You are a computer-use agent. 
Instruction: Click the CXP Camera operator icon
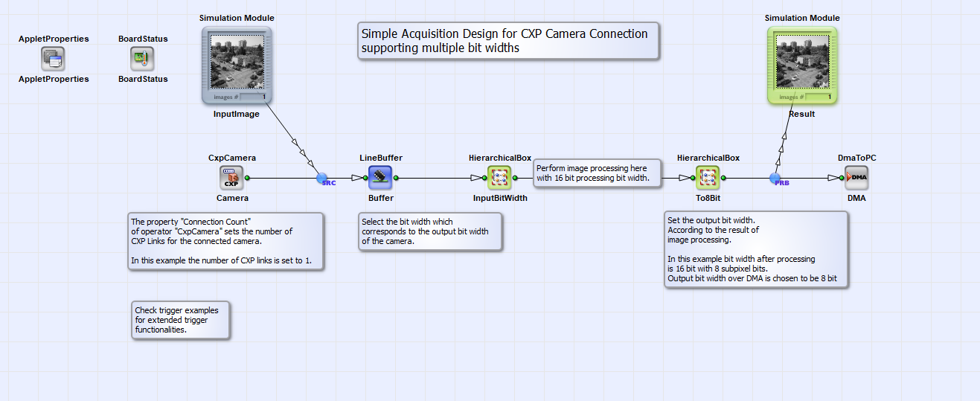[231, 178]
